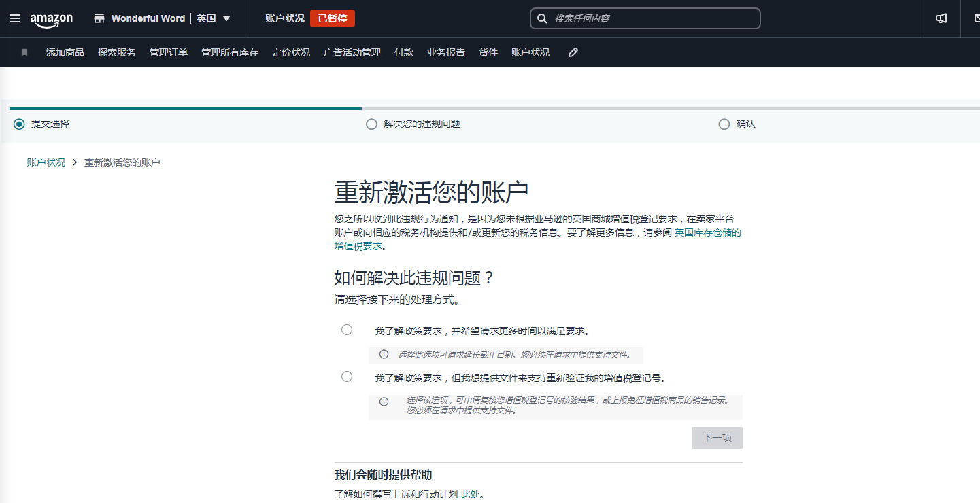This screenshot has height=503, width=980.
Task: Select radio for requesting more time option
Action: 347,330
